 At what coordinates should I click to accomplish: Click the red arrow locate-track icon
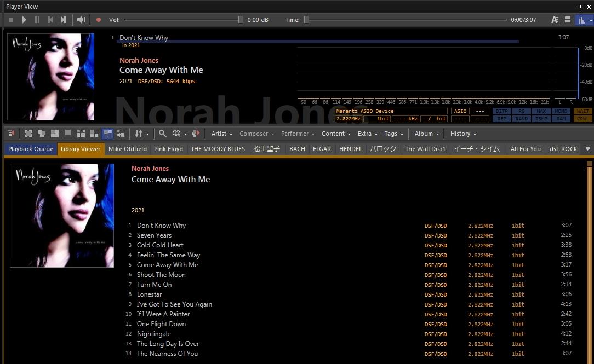point(196,133)
